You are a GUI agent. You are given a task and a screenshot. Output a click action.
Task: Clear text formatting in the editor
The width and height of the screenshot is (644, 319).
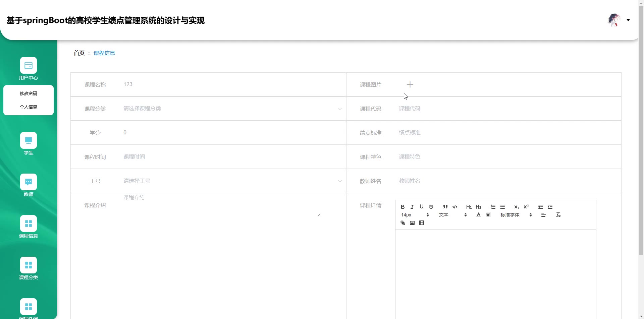tap(558, 215)
